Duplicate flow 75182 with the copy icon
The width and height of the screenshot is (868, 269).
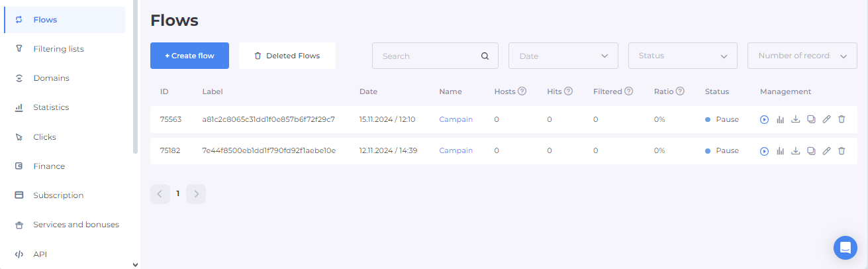click(811, 151)
